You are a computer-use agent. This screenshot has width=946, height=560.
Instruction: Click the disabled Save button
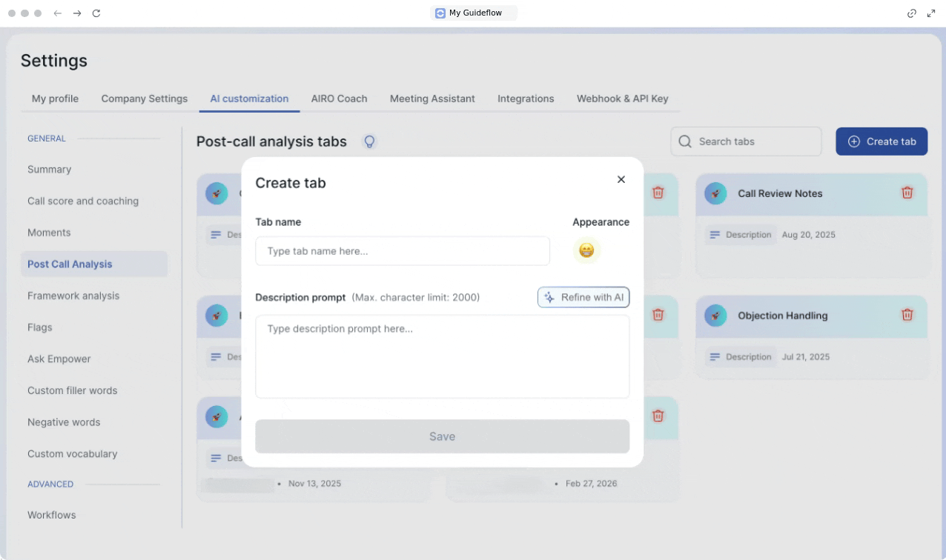click(x=442, y=436)
